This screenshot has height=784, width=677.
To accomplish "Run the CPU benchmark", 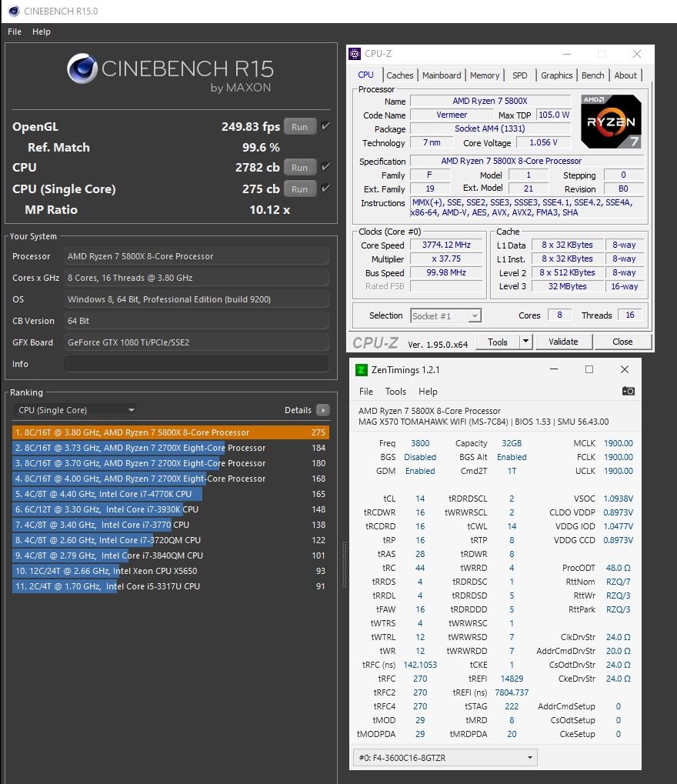I will [299, 168].
